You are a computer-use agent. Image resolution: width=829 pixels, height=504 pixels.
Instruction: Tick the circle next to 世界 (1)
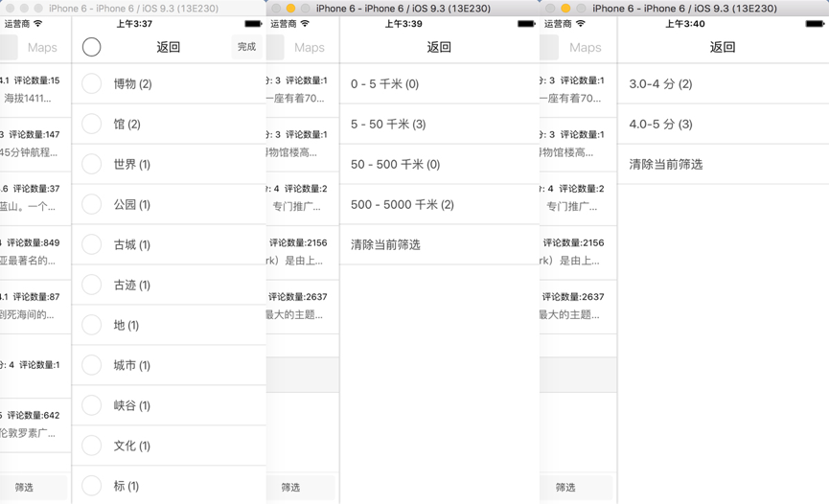click(x=92, y=164)
